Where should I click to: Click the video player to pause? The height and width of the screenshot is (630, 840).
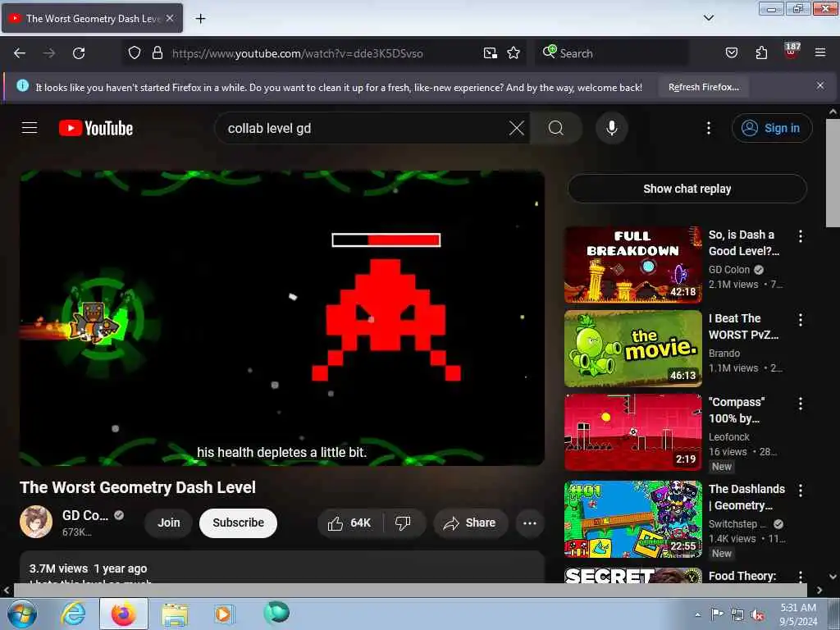(x=282, y=317)
